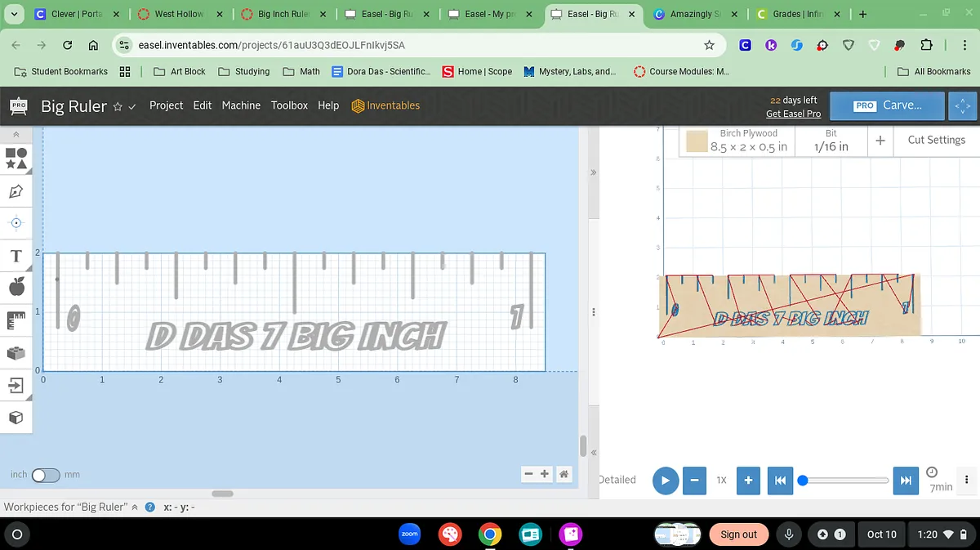Select the Text tool

[16, 256]
